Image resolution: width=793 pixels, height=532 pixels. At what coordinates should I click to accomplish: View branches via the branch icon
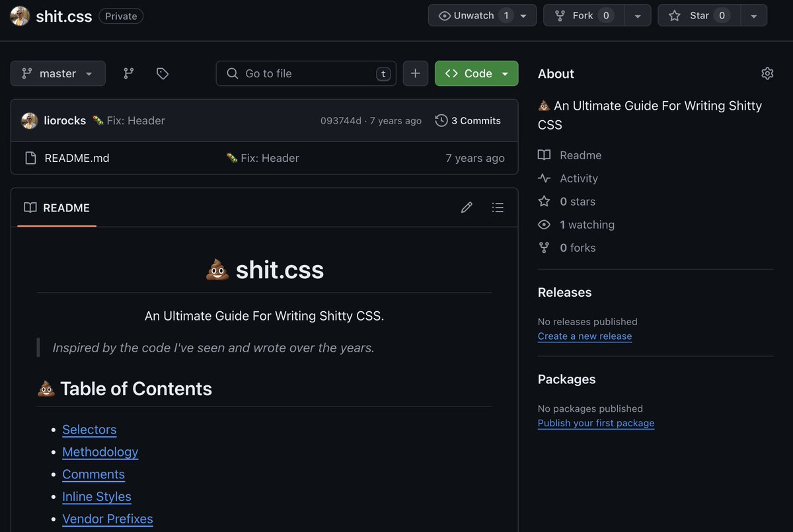coord(129,73)
